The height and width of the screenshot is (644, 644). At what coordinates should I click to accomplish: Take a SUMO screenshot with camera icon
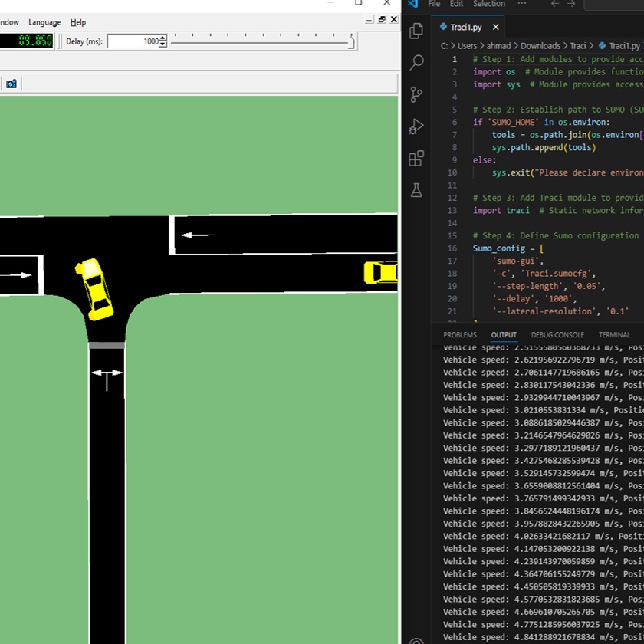click(11, 84)
